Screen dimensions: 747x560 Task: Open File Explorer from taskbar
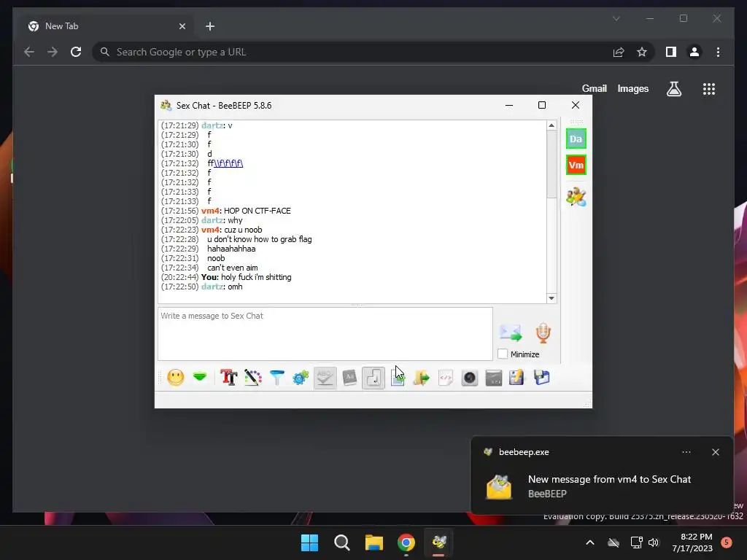[374, 542]
